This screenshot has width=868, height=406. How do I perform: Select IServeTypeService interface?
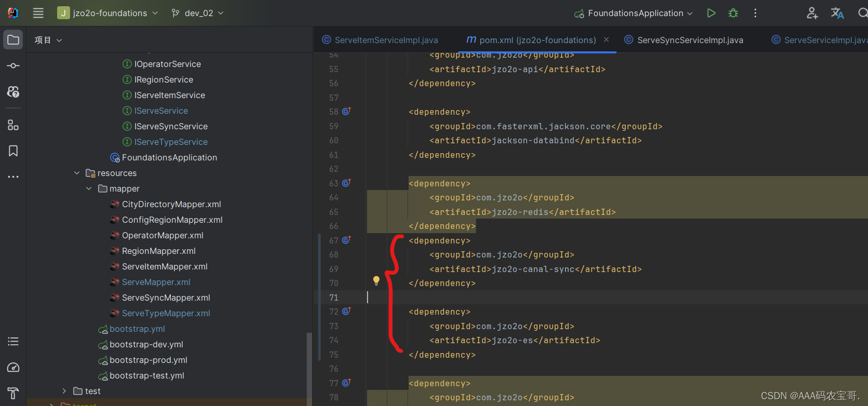click(x=171, y=142)
